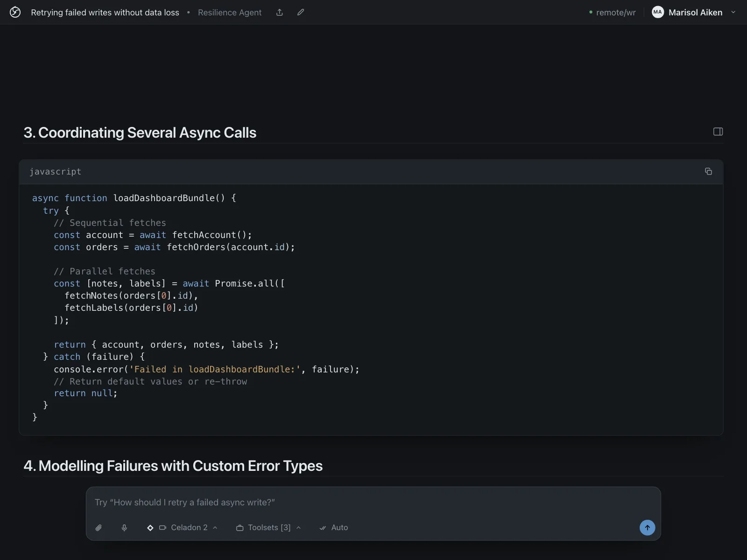Click heading '3. Coordinating Several Async Calls'
Screen dimensions: 747x560
point(140,133)
